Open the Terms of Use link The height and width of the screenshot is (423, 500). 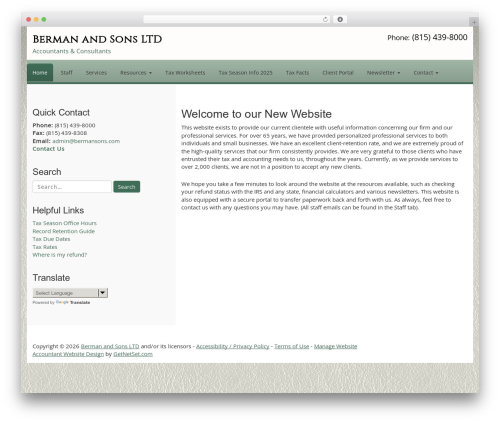(x=292, y=346)
